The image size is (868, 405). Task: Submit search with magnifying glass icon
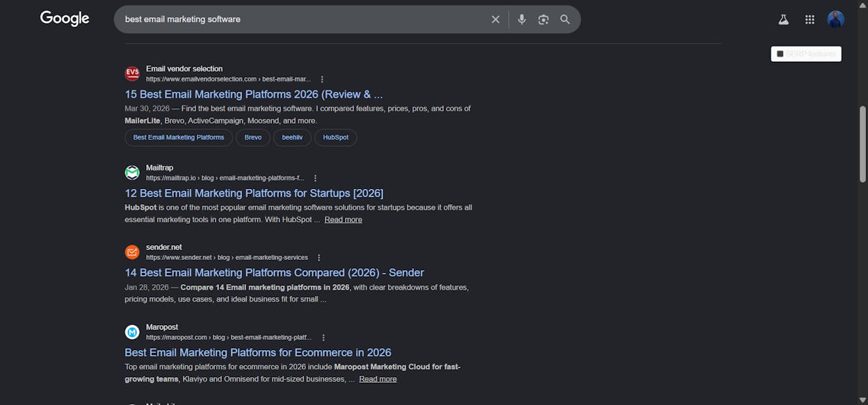(565, 19)
